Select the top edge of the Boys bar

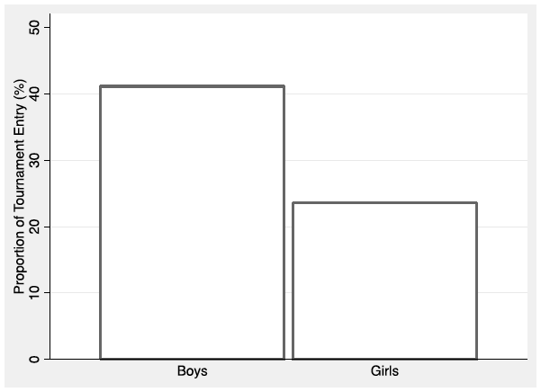tap(192, 86)
